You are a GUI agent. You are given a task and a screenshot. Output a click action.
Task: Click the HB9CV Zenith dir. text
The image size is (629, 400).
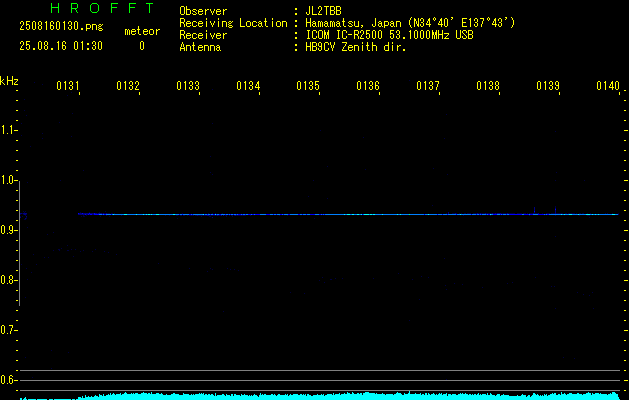pyautogui.click(x=356, y=47)
